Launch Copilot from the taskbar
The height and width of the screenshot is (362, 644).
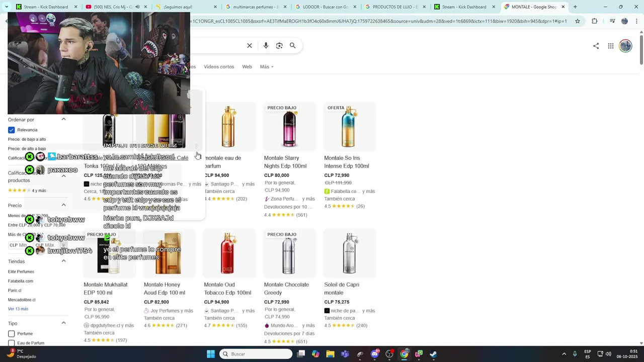(x=315, y=354)
